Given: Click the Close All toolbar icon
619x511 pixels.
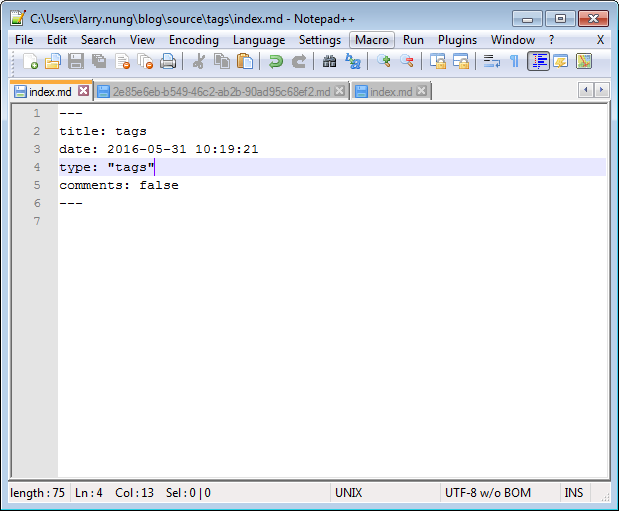Looking at the screenshot, I should pos(145,62).
